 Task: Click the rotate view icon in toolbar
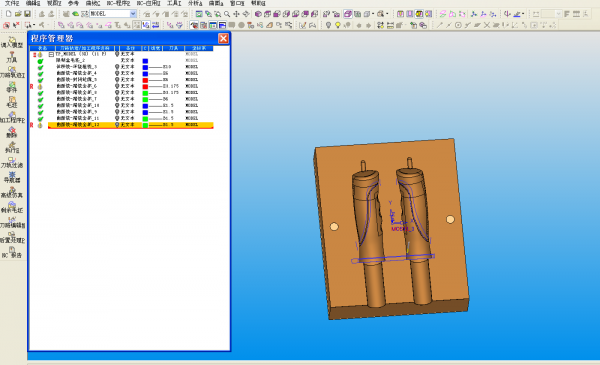click(x=246, y=14)
